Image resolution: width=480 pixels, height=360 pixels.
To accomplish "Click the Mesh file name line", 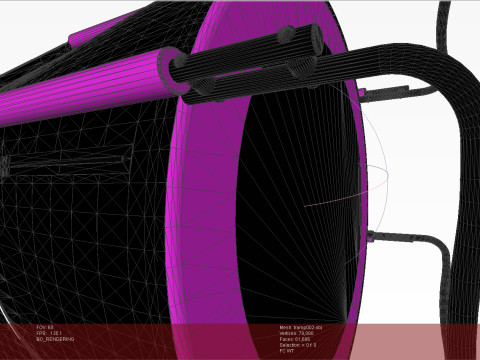I will click(x=301, y=328).
